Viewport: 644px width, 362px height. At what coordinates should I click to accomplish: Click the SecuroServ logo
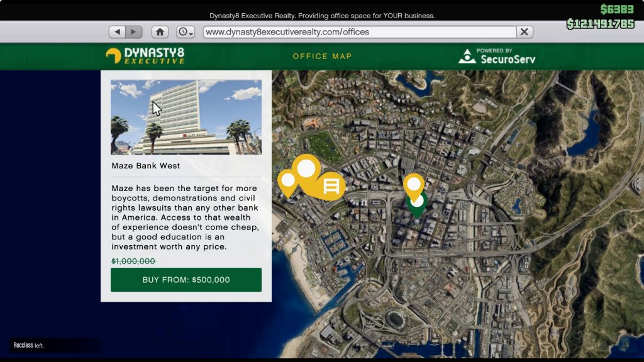(x=497, y=56)
